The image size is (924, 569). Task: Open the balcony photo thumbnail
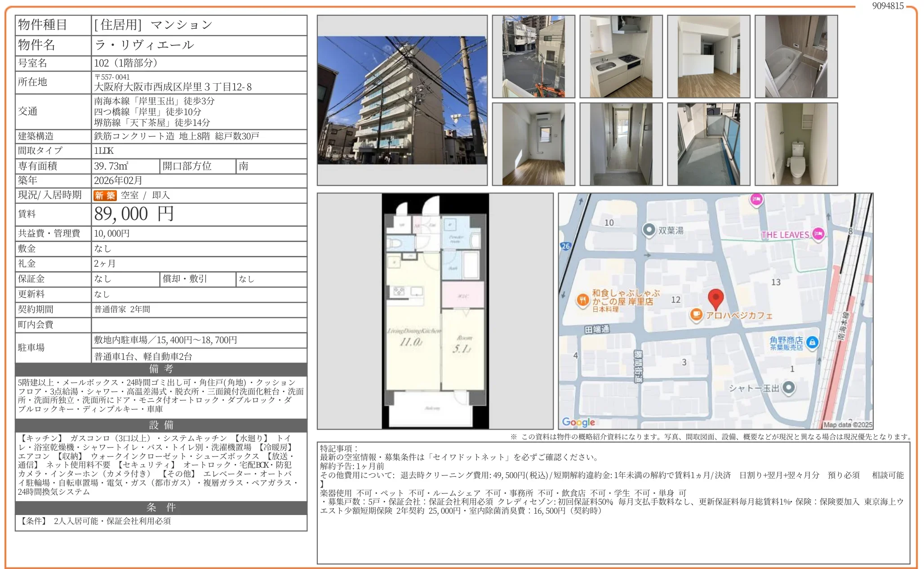click(x=708, y=144)
